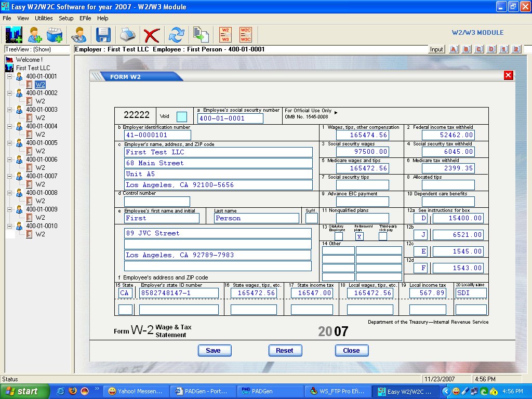Collapse the 400-01-0005 tree node
Image resolution: width=532 pixels, height=399 pixels.
(x=9, y=143)
